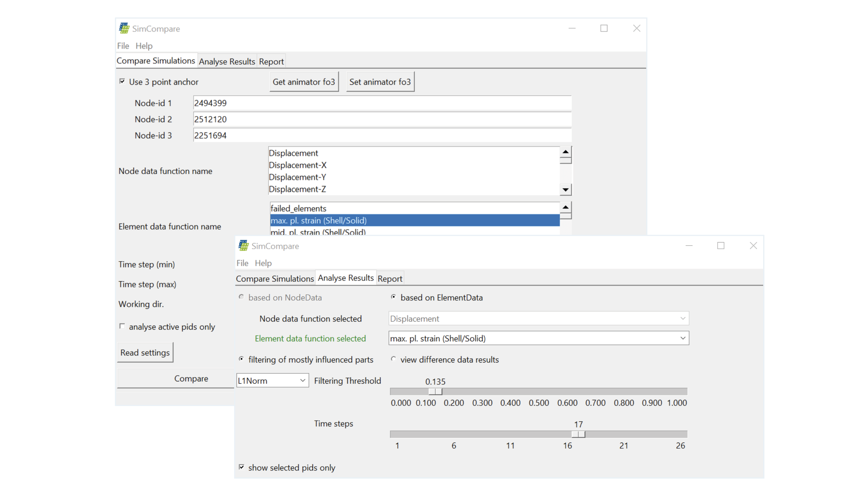Maximize the front SimCompare window
Viewport: 862px width, 504px height.
point(720,245)
